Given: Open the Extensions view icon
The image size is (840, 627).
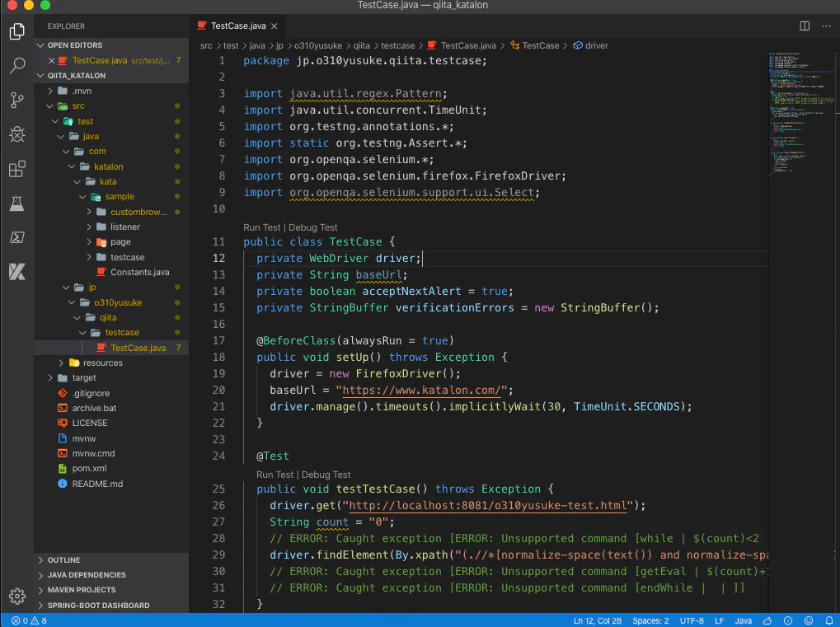Looking at the screenshot, I should (x=16, y=169).
